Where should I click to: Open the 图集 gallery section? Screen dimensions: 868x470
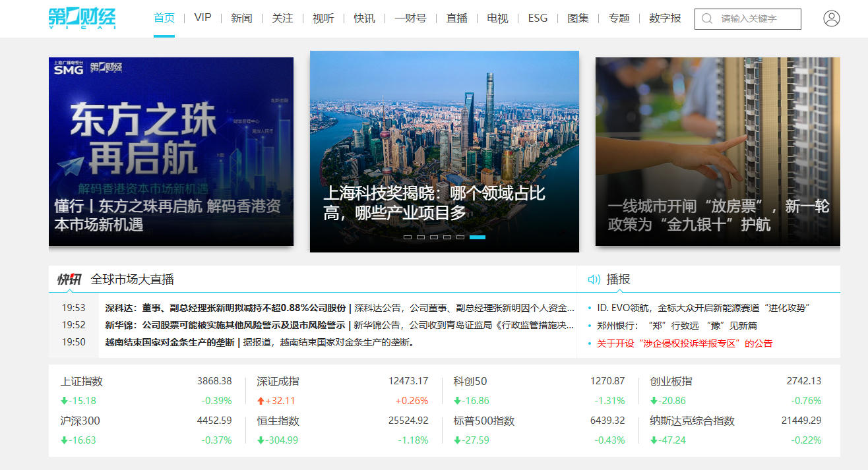point(578,18)
